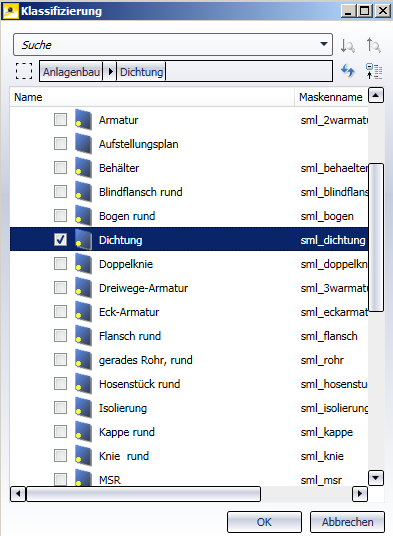Open the Suche dropdown arrow
Viewport: 393px width, 536px height.
tap(324, 44)
